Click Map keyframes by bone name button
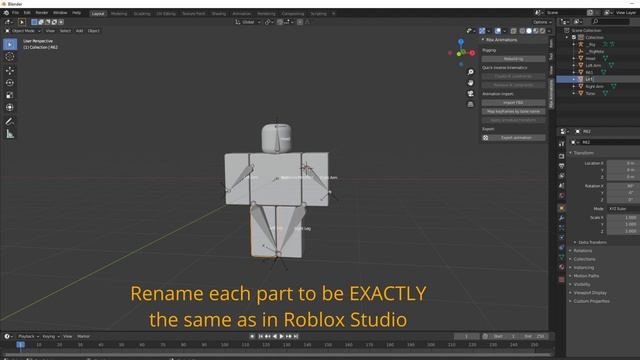The height and width of the screenshot is (360, 640). coord(513,111)
